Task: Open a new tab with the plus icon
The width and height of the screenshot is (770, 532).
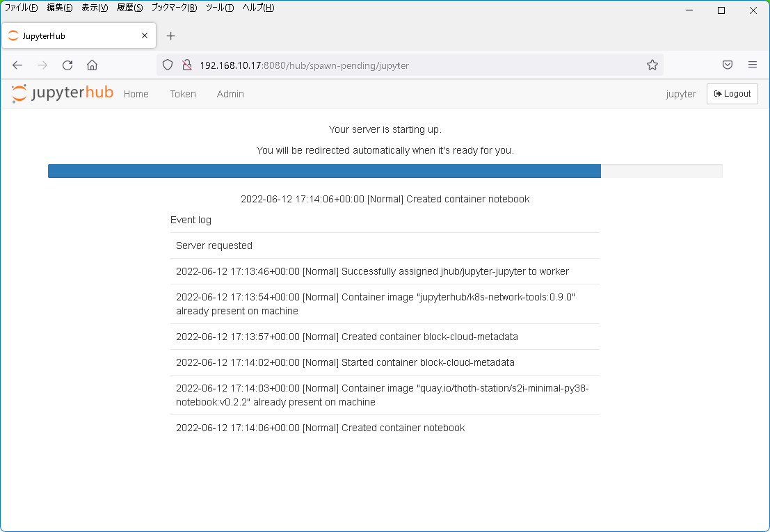Action: click(171, 36)
